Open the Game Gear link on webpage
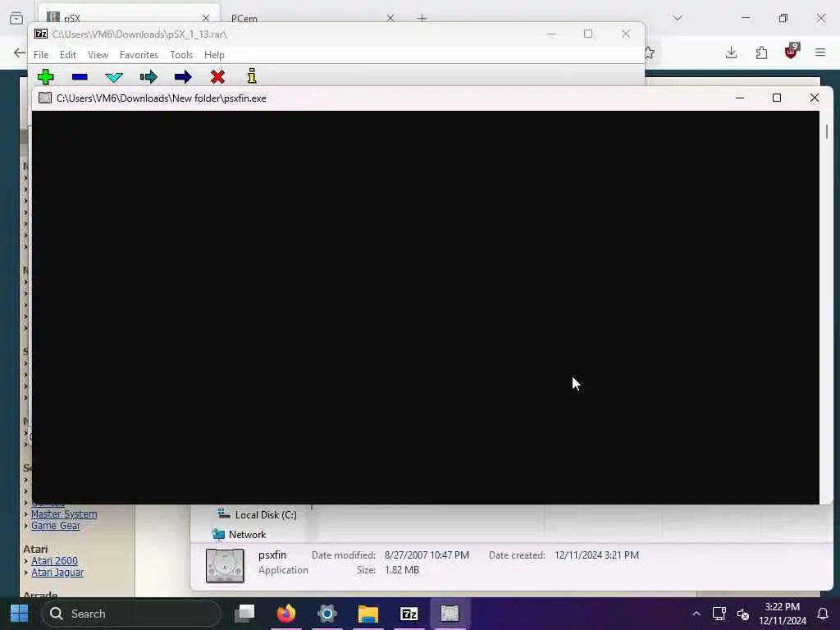This screenshot has width=840, height=630. point(55,526)
